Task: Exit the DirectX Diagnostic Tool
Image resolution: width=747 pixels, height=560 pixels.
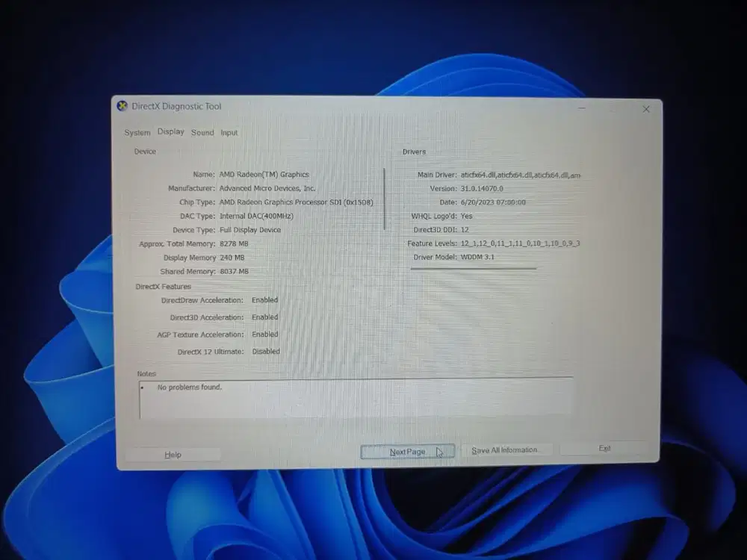Action: pos(605,447)
